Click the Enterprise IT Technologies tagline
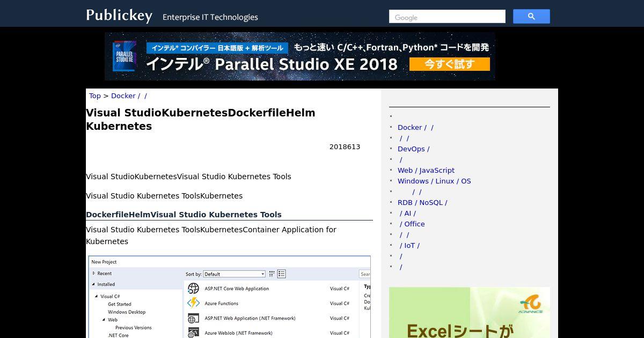Viewport: 644px width, 338px height. tap(210, 17)
